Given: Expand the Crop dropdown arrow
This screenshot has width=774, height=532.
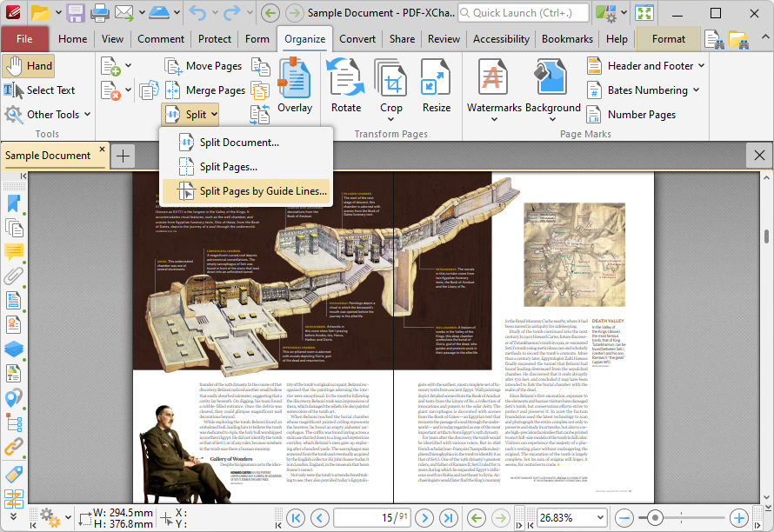Looking at the screenshot, I should 391,119.
